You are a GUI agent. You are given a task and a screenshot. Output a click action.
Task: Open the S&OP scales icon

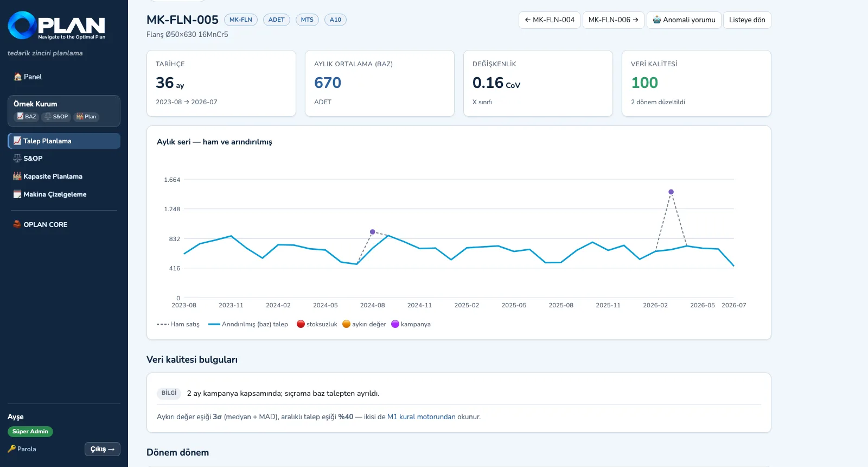point(17,158)
